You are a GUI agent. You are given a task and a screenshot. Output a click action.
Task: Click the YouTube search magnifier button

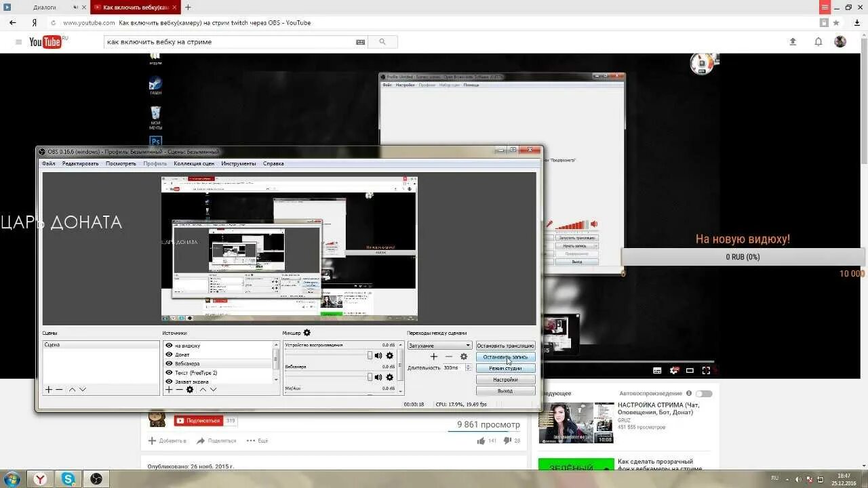point(382,42)
